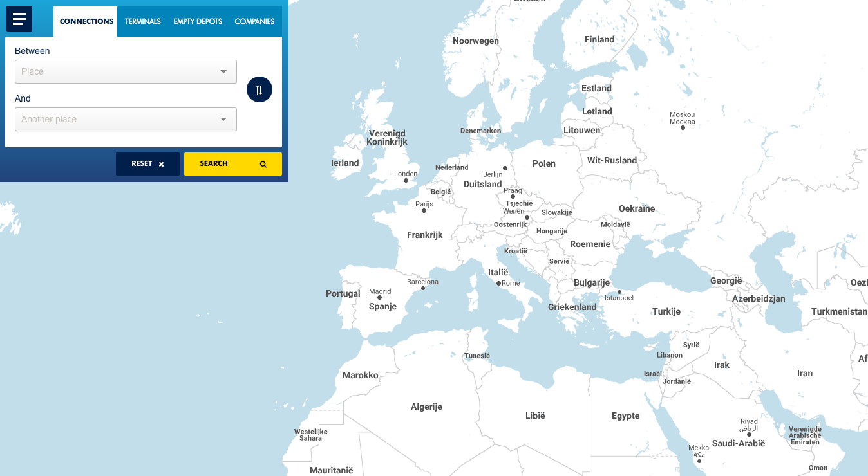Click the 'Turkije' map label
Viewport: 868px width, 476px height.
coord(666,311)
